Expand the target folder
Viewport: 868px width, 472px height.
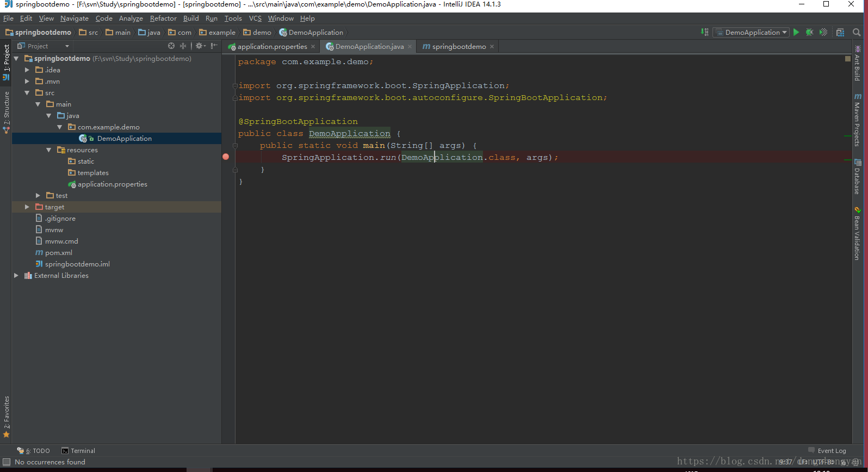(x=27, y=207)
